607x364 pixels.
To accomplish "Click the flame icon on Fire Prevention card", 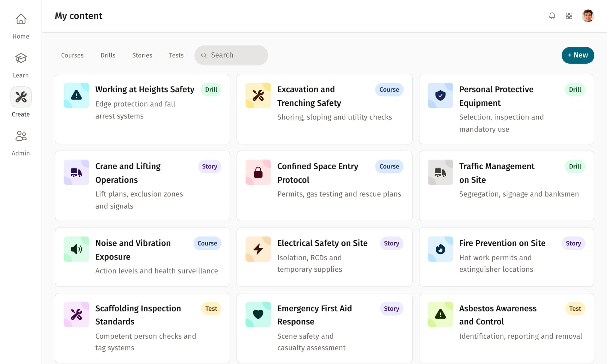I will click(x=440, y=249).
